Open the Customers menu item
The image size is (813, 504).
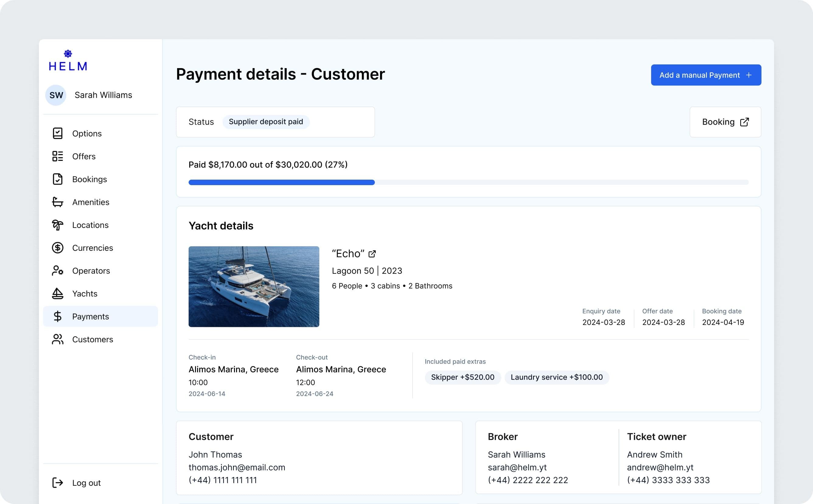coord(92,339)
